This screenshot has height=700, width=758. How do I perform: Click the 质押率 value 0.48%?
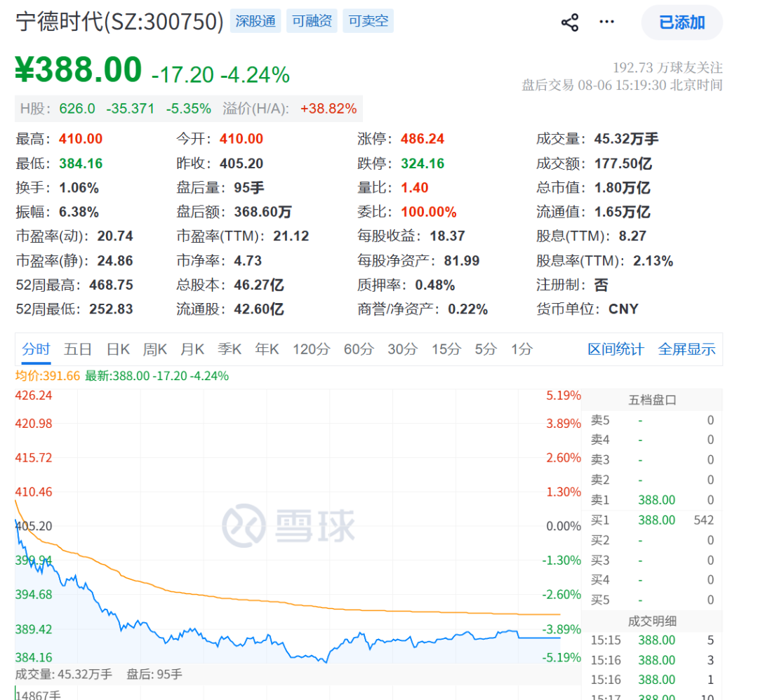pos(434,285)
